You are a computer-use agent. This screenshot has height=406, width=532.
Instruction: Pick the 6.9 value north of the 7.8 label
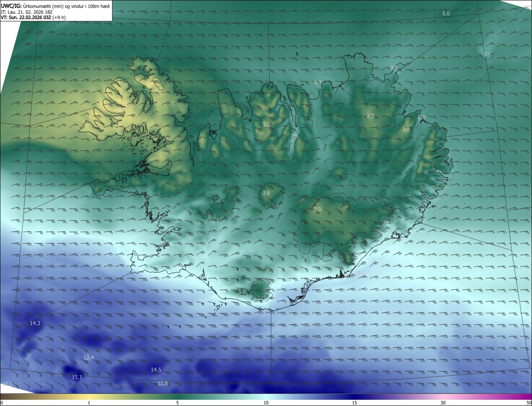[318, 83]
